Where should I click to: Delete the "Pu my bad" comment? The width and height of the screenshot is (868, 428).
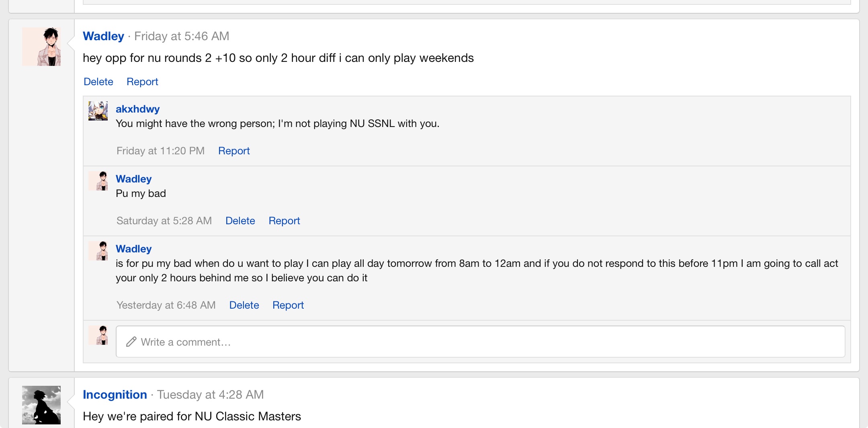[240, 221]
